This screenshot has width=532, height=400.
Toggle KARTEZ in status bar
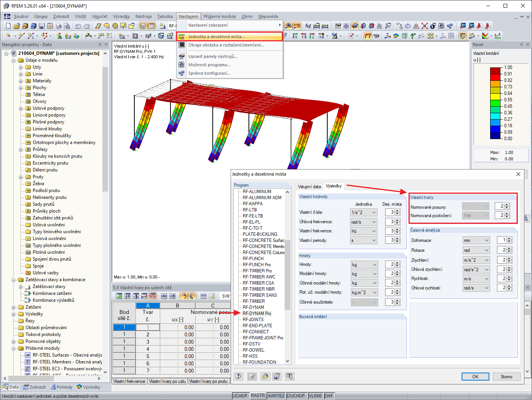[x=276, y=396]
